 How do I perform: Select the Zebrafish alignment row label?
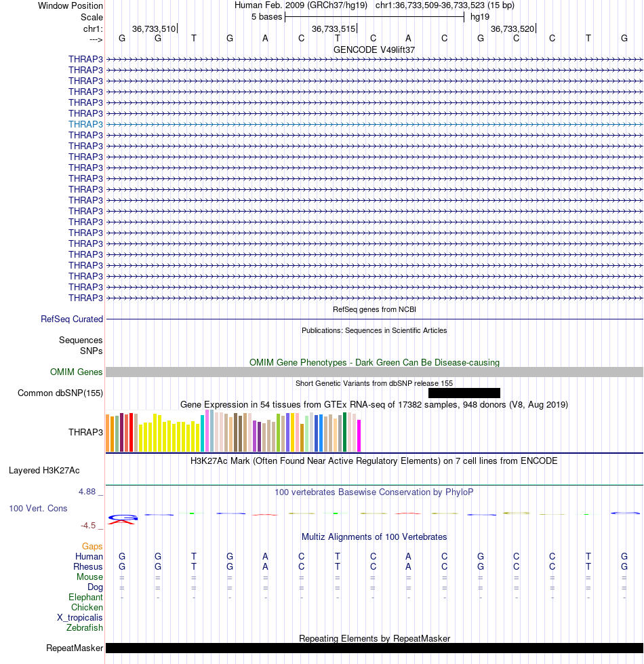(85, 627)
